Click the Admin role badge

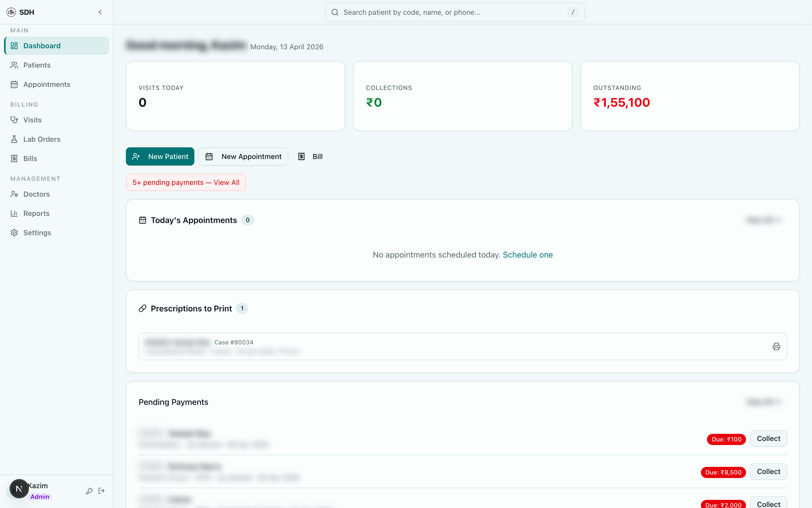pyautogui.click(x=40, y=497)
